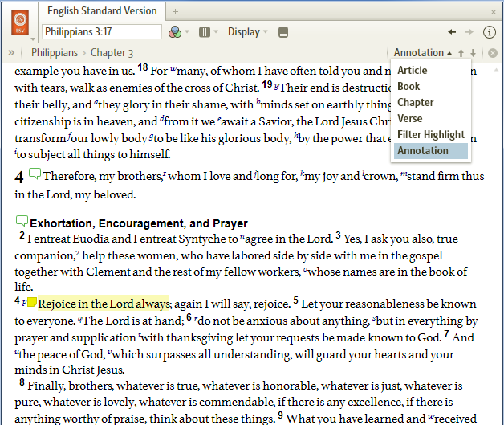Open cross-reference w before many

pos(173,69)
